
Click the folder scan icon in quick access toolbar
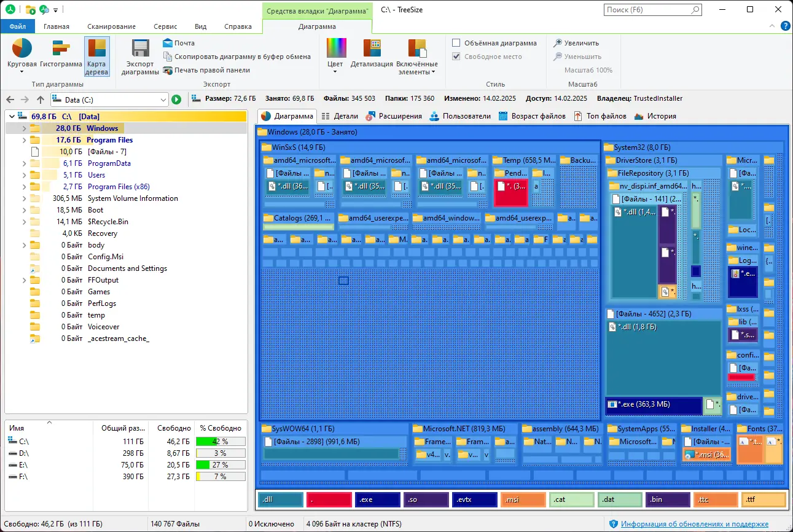31,9
